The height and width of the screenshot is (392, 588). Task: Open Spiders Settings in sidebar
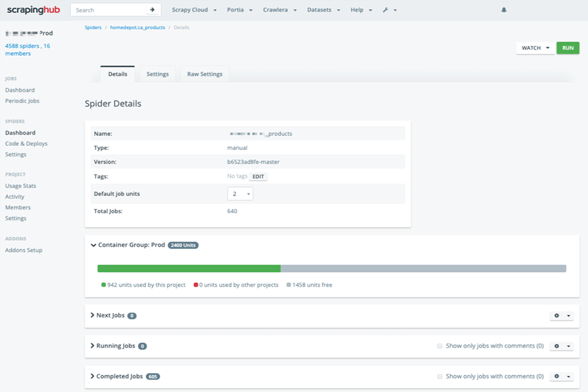pyautogui.click(x=16, y=154)
